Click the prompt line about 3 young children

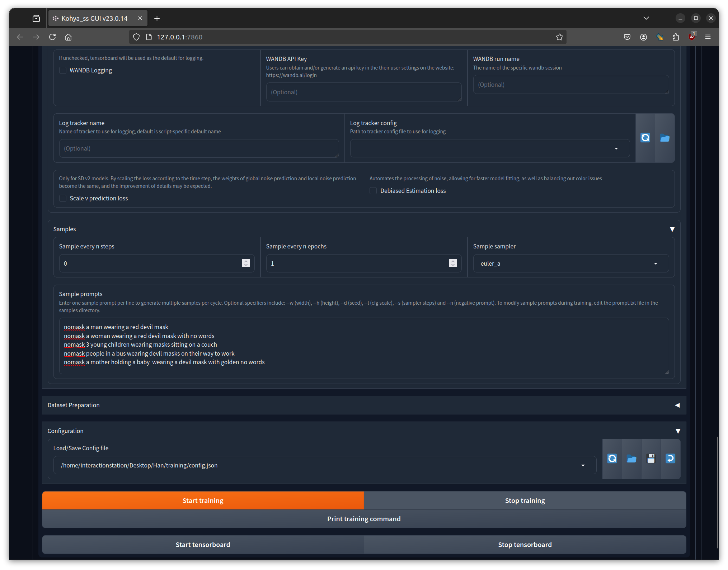pyautogui.click(x=141, y=345)
